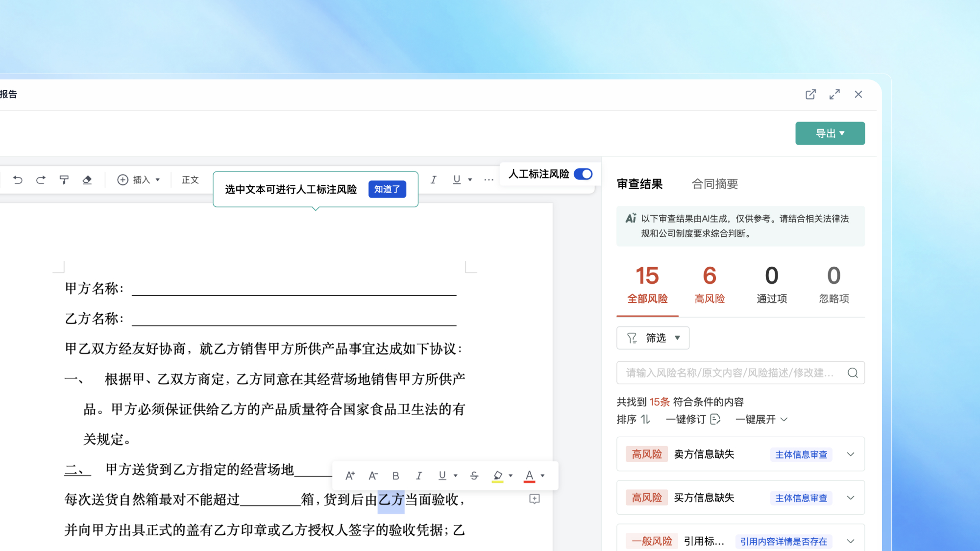
Task: Apply red font color
Action: point(529,476)
